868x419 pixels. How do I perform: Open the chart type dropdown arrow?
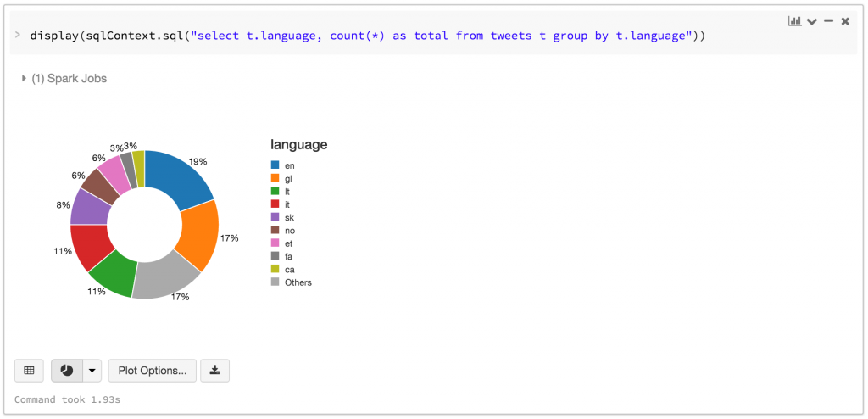(92, 371)
